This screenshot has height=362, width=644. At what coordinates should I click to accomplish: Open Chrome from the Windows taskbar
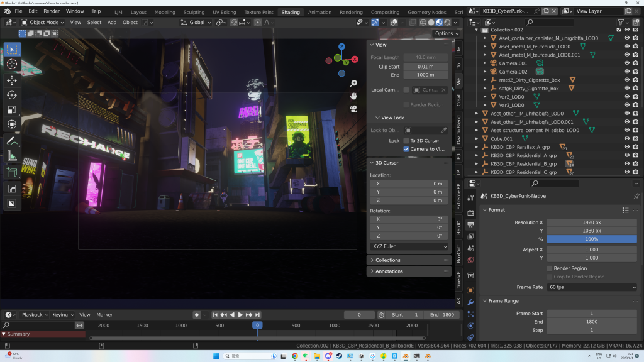click(295, 356)
